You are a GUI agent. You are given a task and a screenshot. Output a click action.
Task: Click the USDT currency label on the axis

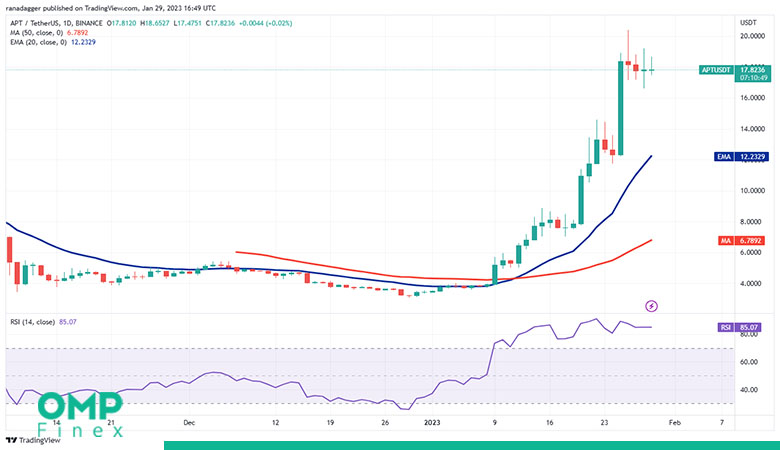pyautogui.click(x=748, y=23)
